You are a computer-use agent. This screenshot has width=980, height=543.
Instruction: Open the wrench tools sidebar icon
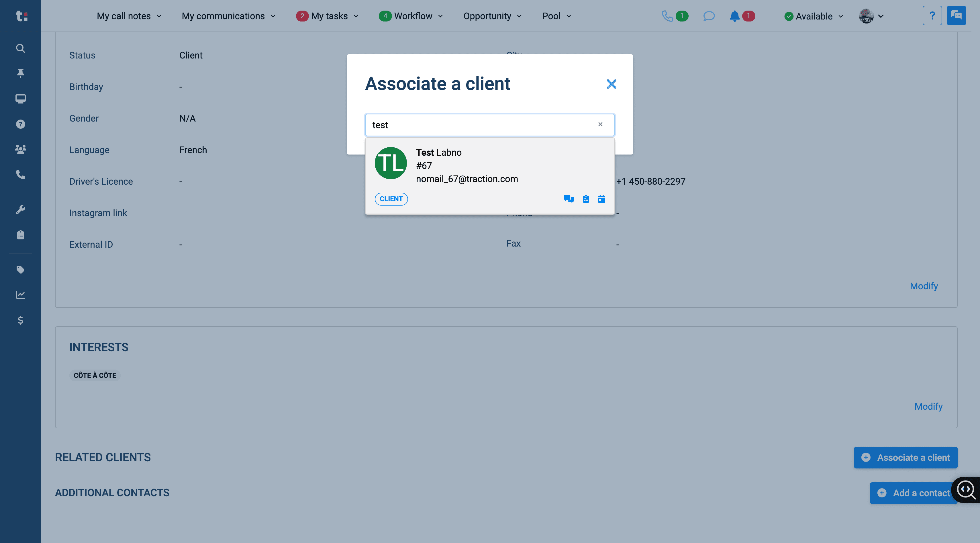tap(21, 210)
